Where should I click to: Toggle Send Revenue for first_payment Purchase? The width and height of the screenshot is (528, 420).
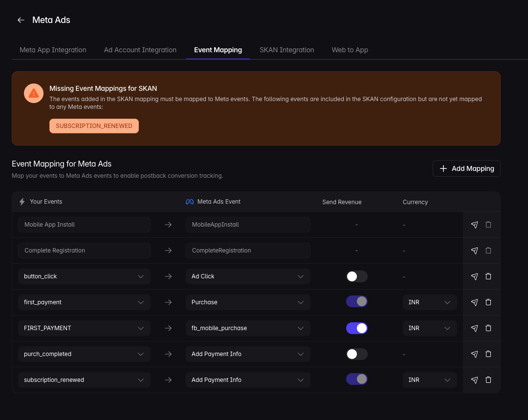356,302
